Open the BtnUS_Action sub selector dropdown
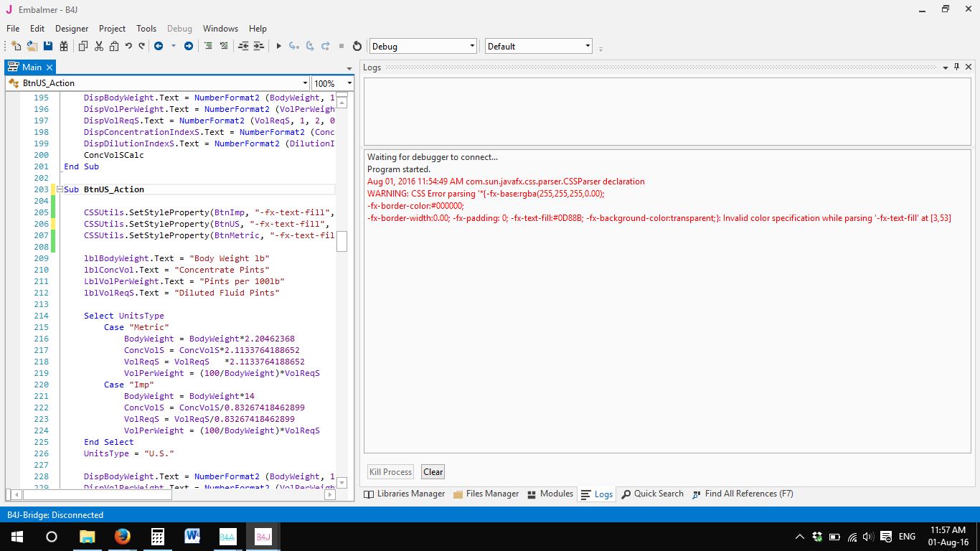Viewport: 980px width, 551px height. tap(305, 83)
